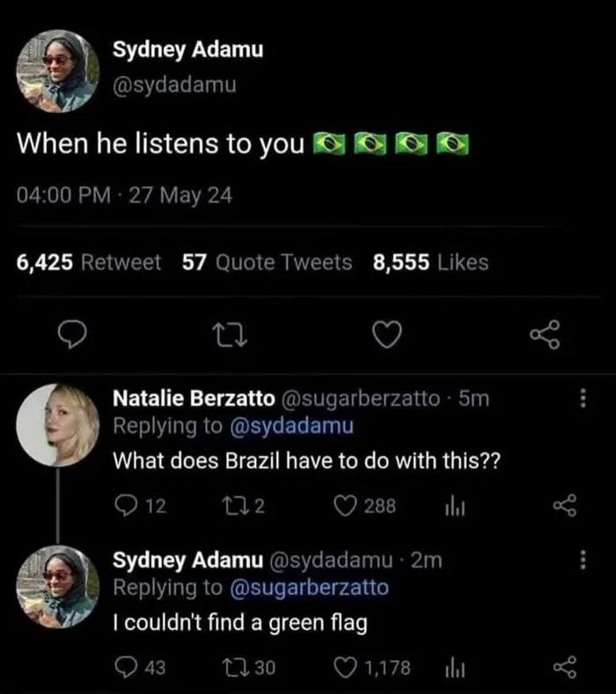Retweet the main tweet by Sydney Adamu
This screenshot has width=616, height=694.
(x=230, y=335)
